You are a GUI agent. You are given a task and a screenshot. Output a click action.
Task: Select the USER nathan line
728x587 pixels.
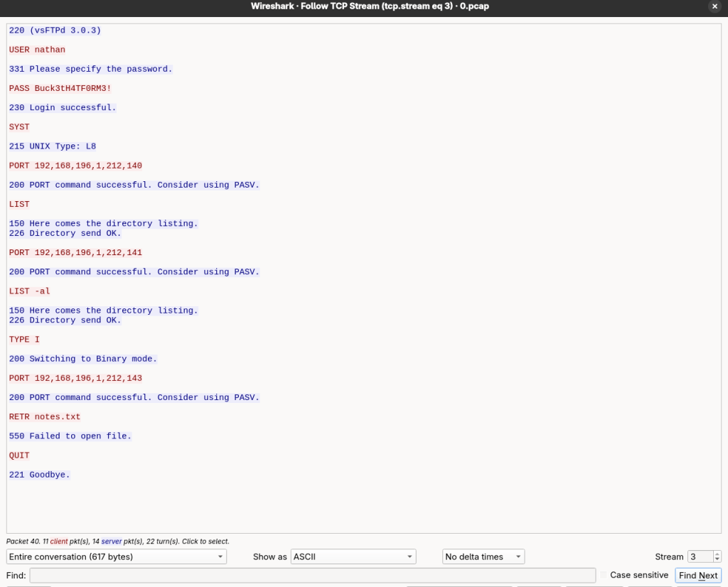point(37,50)
